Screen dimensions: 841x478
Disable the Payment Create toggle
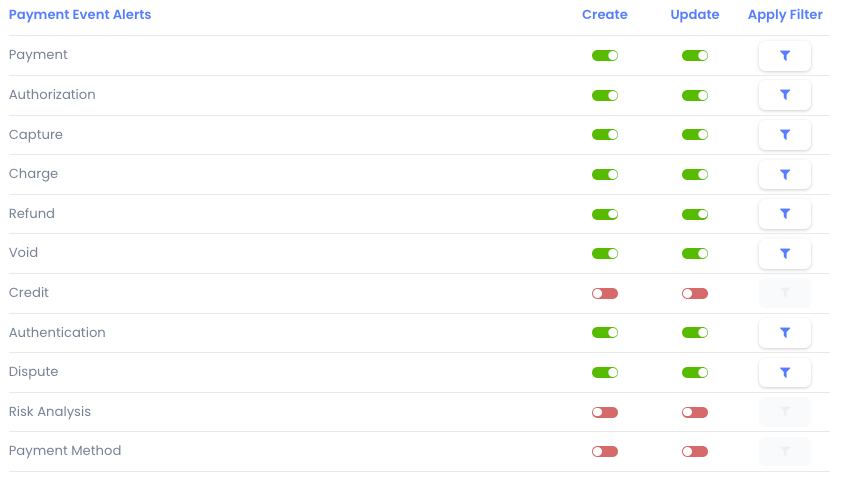click(x=605, y=56)
